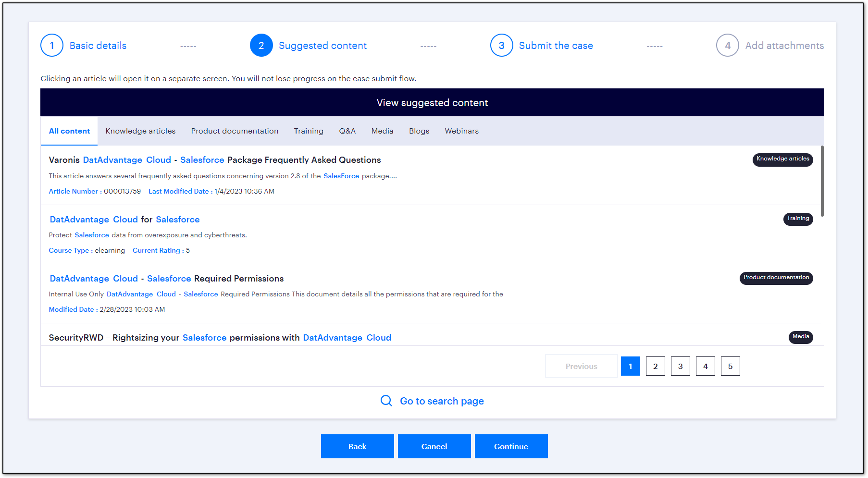
Task: Click the Cancel button
Action: pos(434,446)
